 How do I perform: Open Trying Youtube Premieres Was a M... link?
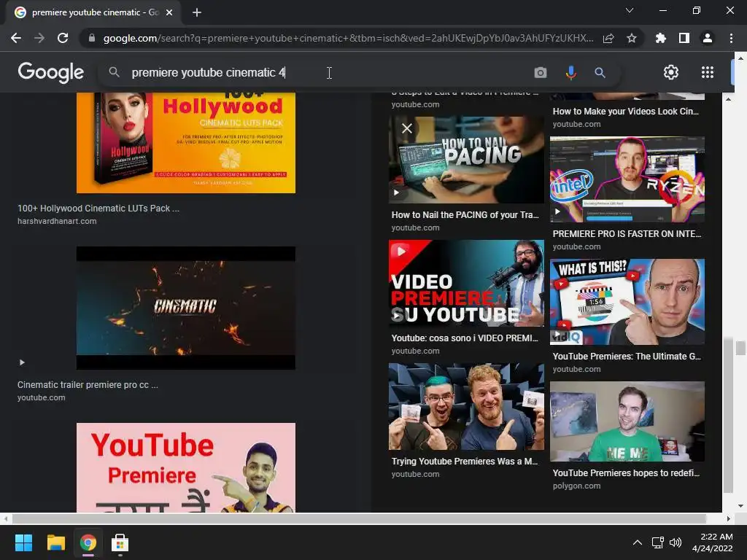[x=465, y=461]
